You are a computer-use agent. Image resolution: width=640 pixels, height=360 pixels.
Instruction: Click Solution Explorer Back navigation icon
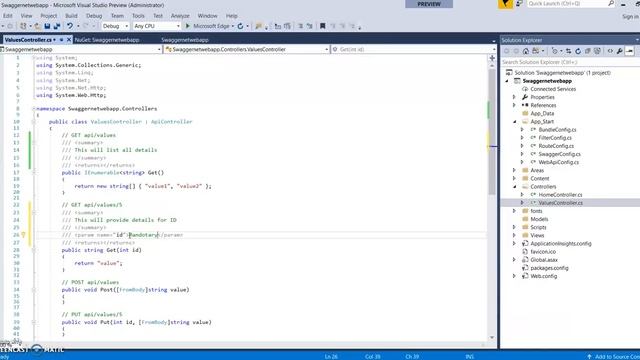pyautogui.click(x=507, y=51)
